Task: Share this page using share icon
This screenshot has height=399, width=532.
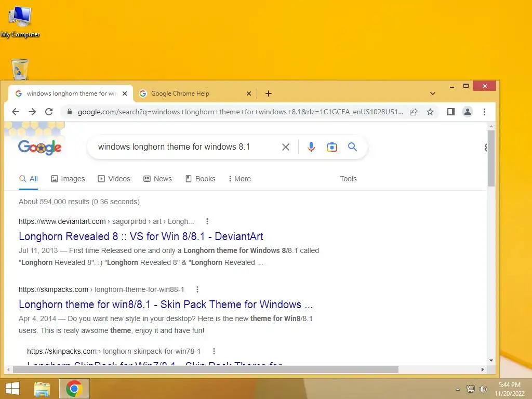Action: 414,112
